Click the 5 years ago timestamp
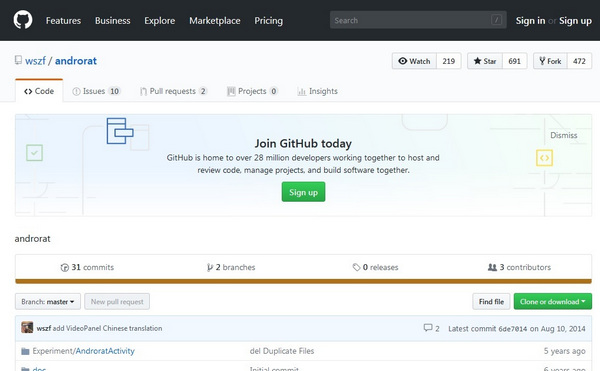The width and height of the screenshot is (600, 371). tap(564, 351)
